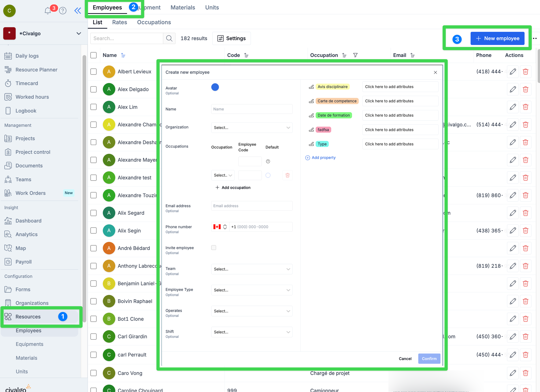Viewport: 540px width, 392px height.
Task: Edit Albert Levieux with pencil icon
Action: point(513,72)
